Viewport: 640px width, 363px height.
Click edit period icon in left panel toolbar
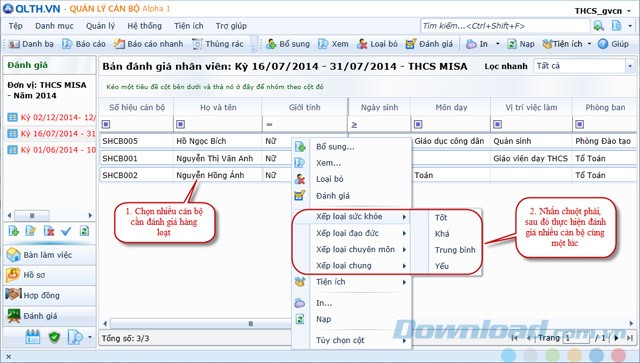pos(31,231)
